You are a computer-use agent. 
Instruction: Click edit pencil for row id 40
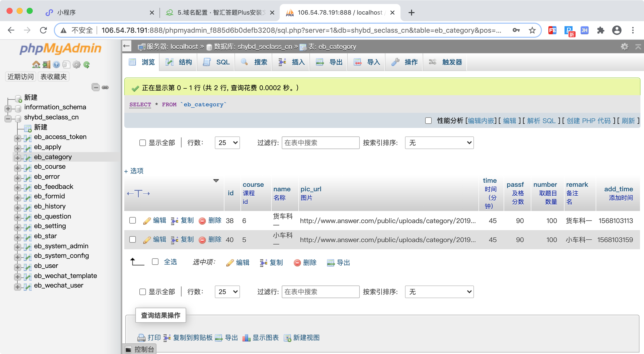(x=147, y=240)
